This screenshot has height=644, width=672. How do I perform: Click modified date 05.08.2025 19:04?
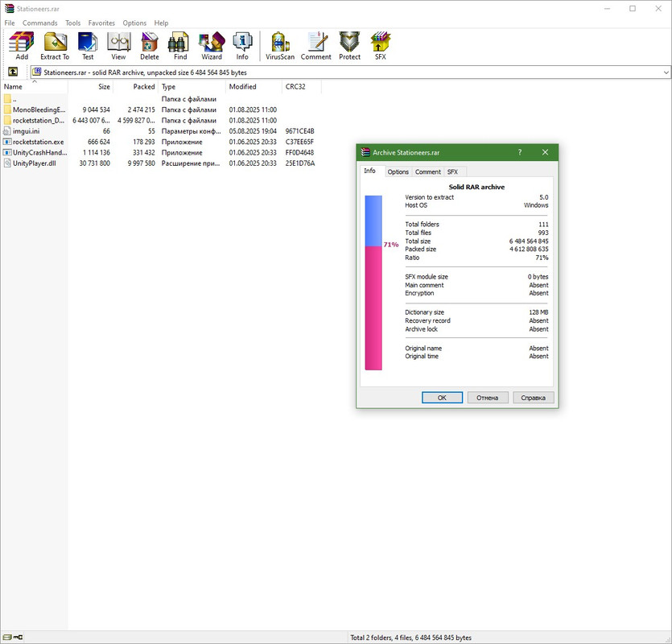click(253, 131)
